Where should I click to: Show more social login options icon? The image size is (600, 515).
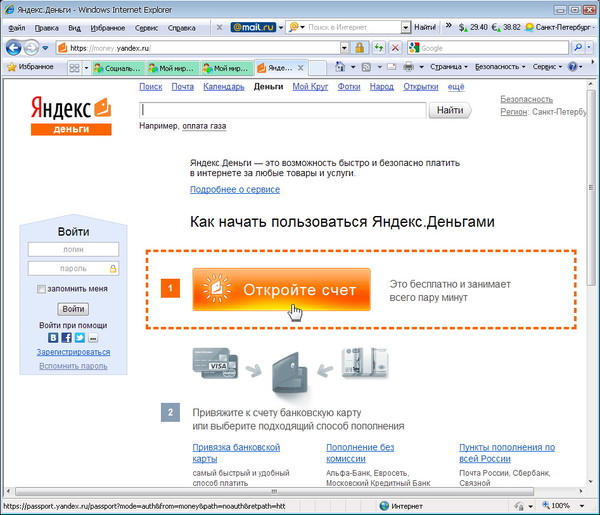pyautogui.click(x=93, y=337)
